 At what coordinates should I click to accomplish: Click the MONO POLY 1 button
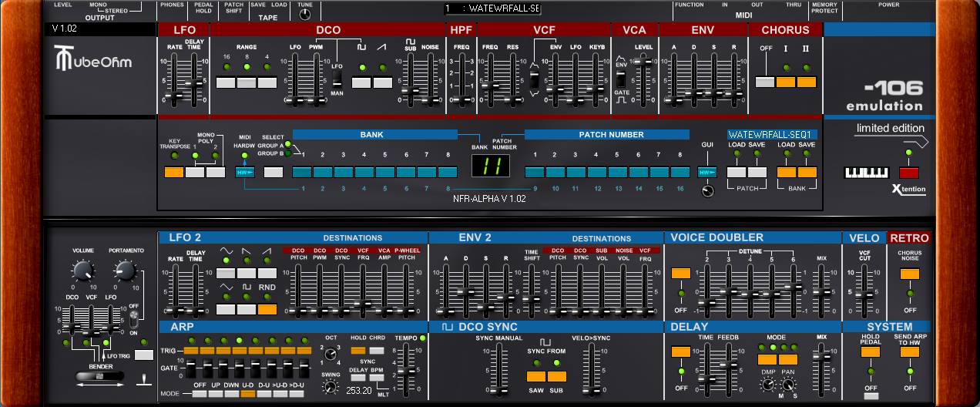pyautogui.click(x=195, y=172)
